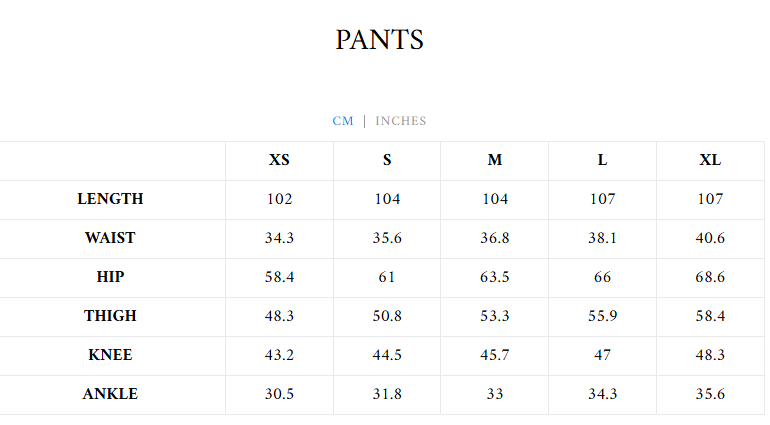Image resolution: width=770 pixels, height=425 pixels.
Task: Select the XS column header
Action: tap(280, 160)
